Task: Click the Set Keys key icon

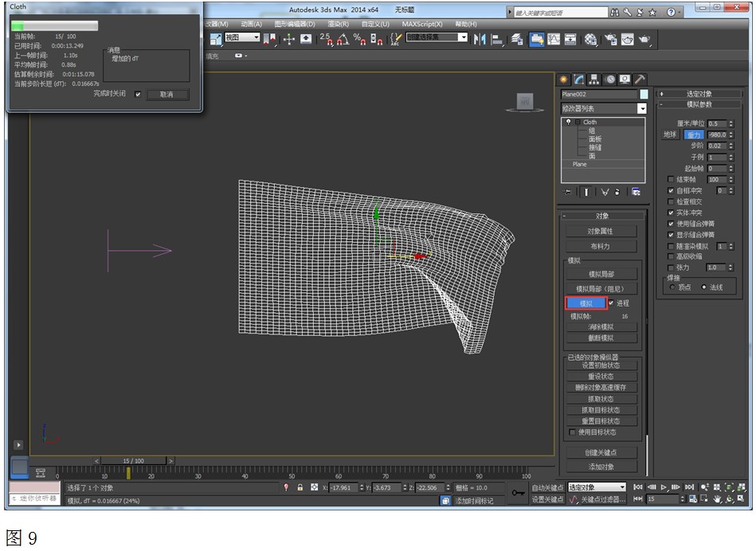Action: (x=519, y=493)
